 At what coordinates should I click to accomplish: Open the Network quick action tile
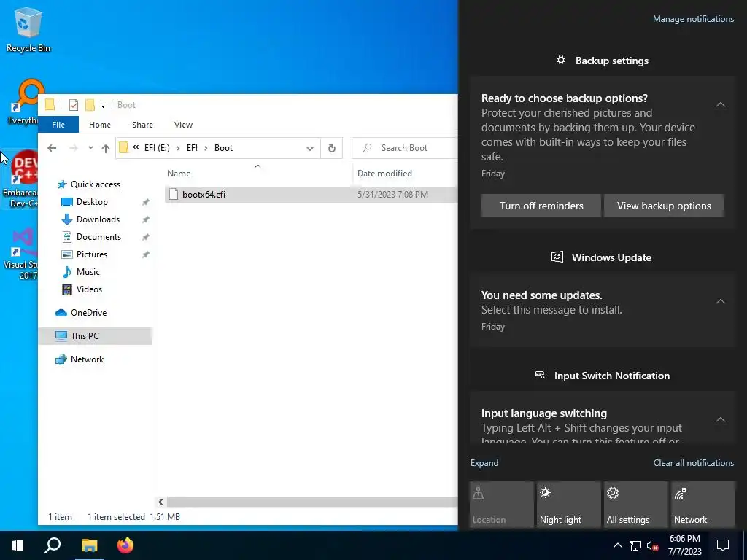tap(703, 505)
